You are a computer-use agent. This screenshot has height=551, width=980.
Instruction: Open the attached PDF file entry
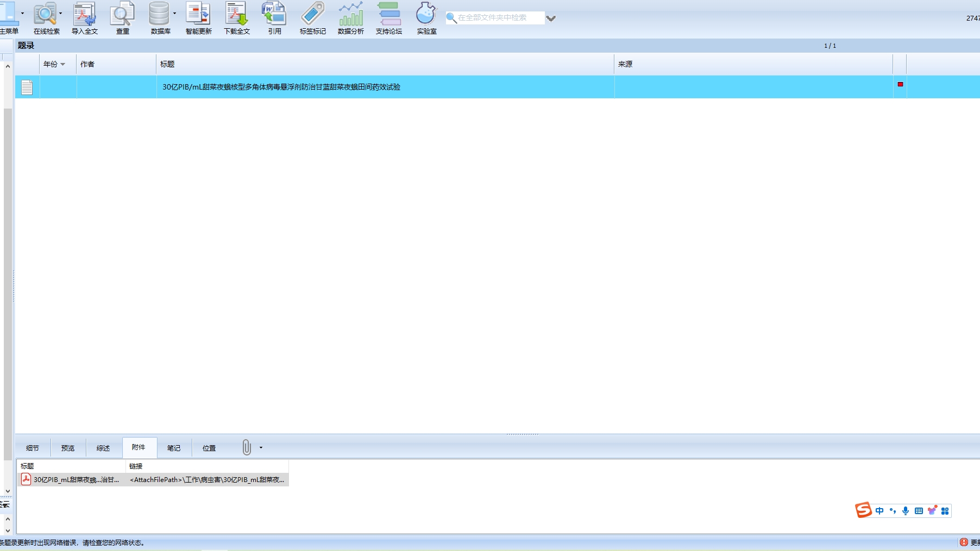pos(71,479)
